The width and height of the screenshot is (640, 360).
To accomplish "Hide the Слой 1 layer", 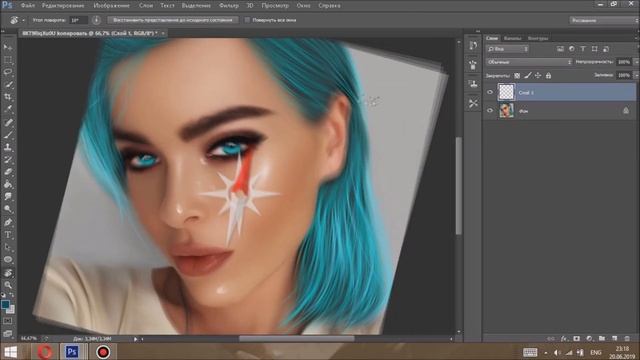I will click(490, 92).
